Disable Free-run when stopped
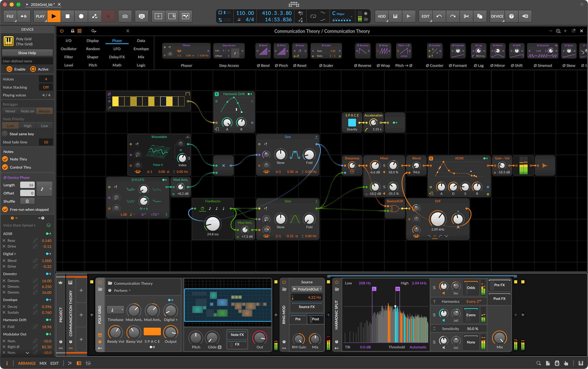The width and height of the screenshot is (588, 369). coord(5,209)
